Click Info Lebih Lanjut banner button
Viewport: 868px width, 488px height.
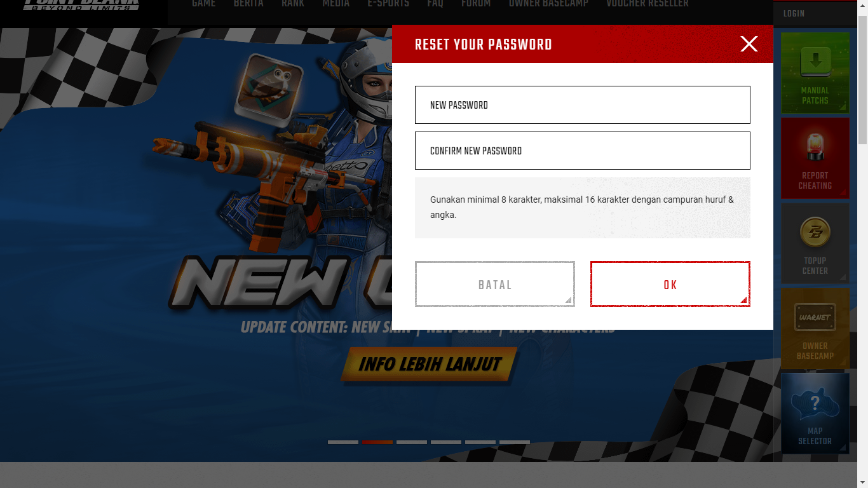pos(430,365)
